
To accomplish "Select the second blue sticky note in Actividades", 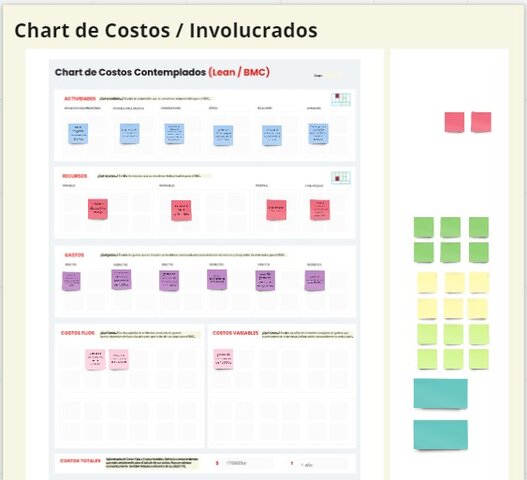I will (130, 134).
